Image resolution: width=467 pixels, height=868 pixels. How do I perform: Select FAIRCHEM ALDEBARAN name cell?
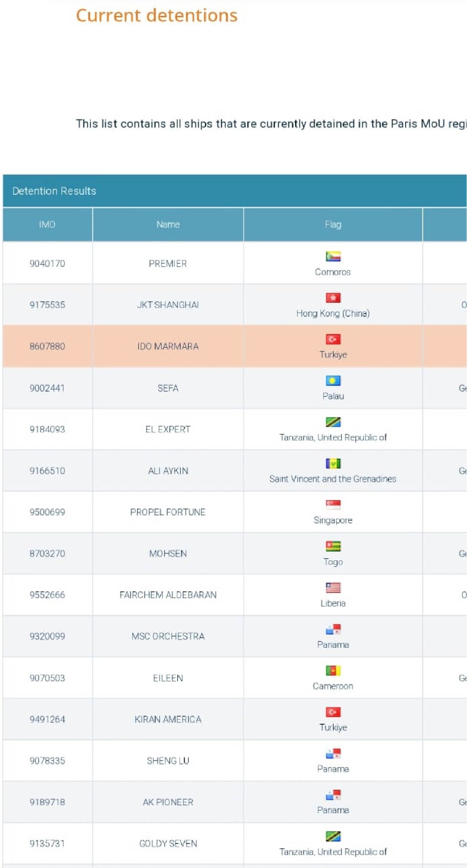(x=168, y=595)
